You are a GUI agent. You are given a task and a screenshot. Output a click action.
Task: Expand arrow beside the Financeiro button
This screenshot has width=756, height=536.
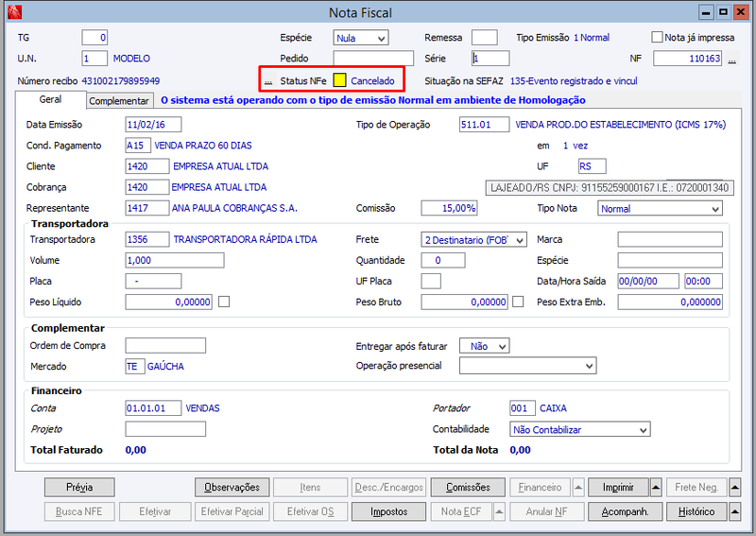578,487
